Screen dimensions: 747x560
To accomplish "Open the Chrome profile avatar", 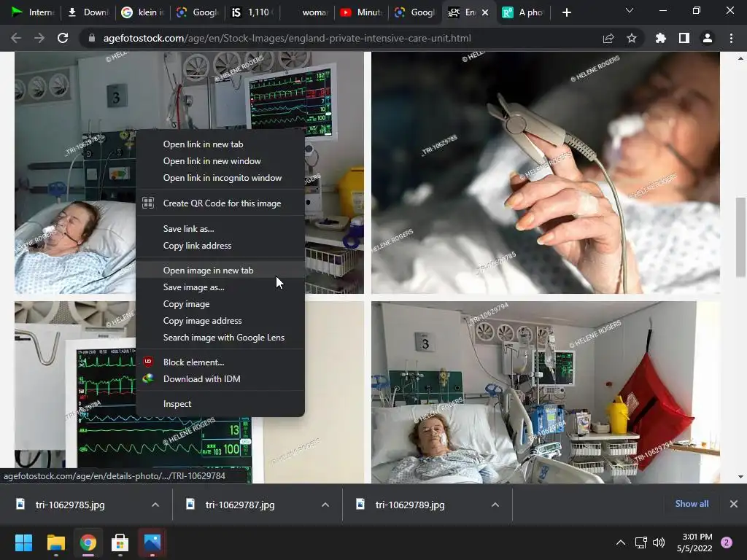I will coord(708,38).
